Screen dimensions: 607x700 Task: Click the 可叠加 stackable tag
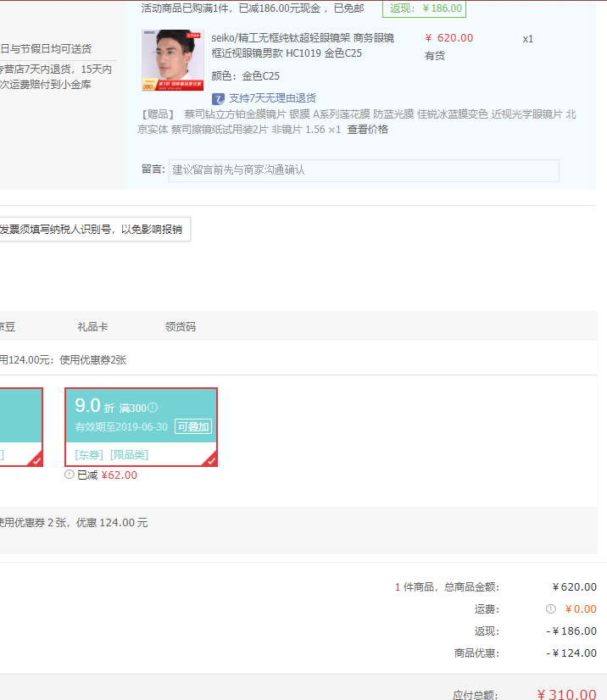(193, 427)
